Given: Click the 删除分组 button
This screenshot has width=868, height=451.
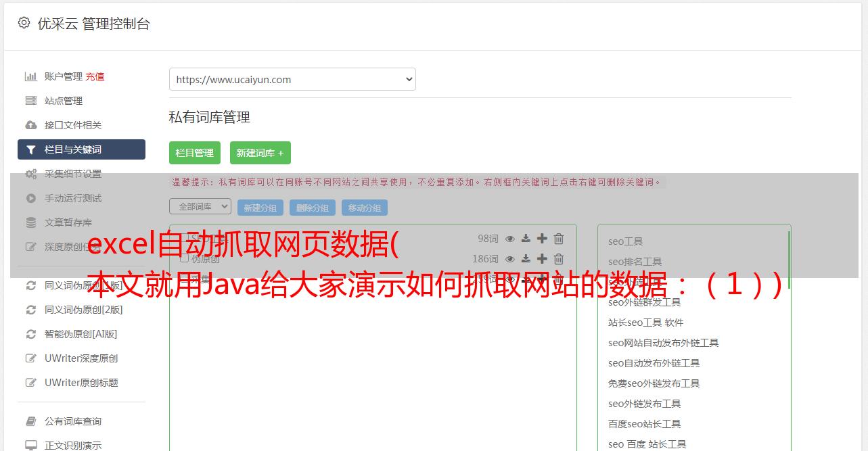Looking at the screenshot, I should 313,208.
